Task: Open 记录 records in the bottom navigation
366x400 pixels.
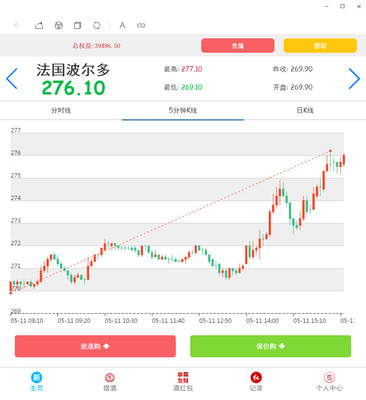Action: [256, 382]
